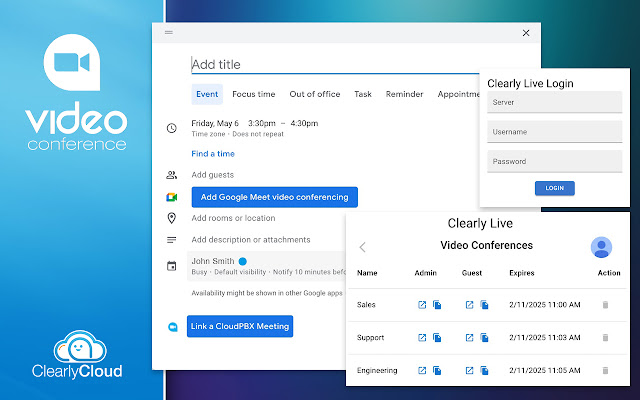
Task: Click the guests people icon
Action: pyautogui.click(x=171, y=175)
